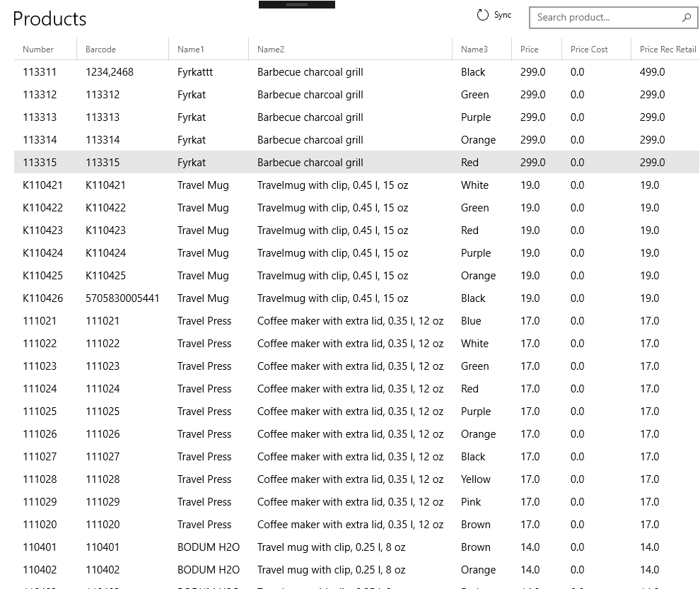Select product row K110421
The width and height of the screenshot is (700, 589).
[42, 185]
